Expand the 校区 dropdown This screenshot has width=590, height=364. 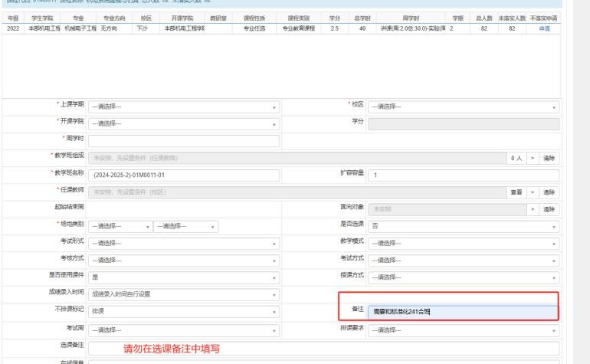(464, 107)
